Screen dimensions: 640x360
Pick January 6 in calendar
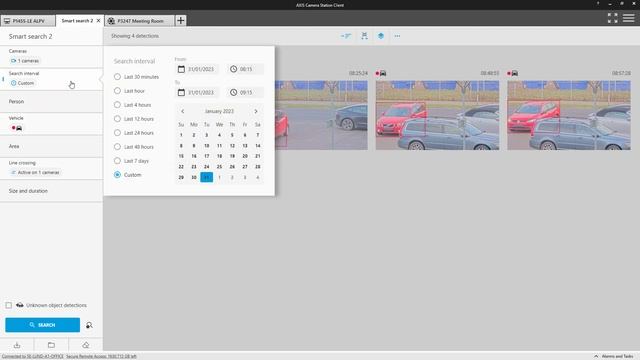(245, 135)
